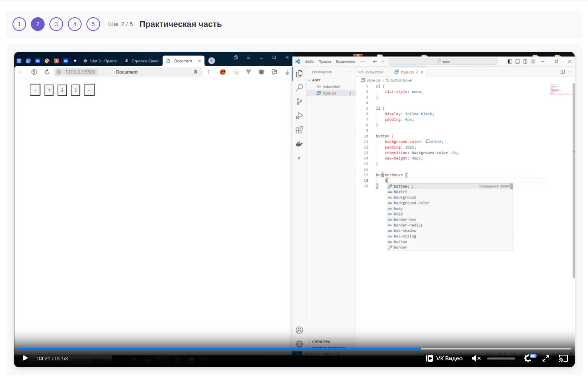Open the Extensions icon in activity bar
This screenshot has width=588, height=380.
(299, 130)
